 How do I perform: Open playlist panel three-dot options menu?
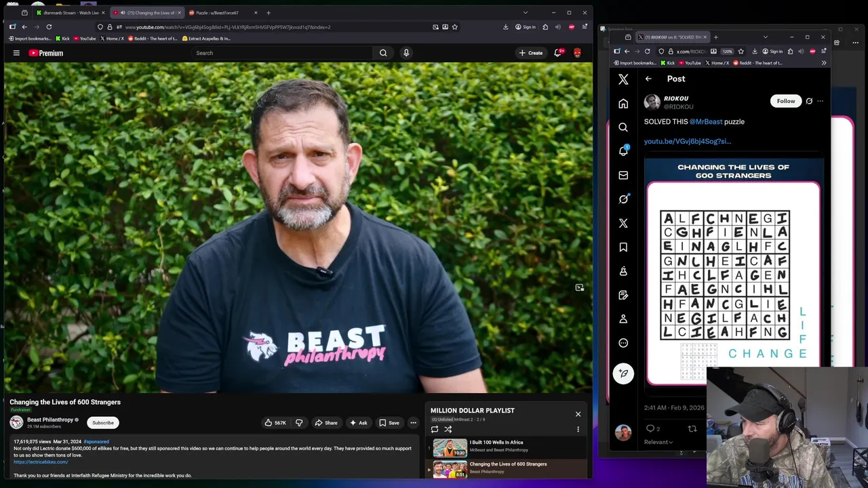[x=578, y=429]
